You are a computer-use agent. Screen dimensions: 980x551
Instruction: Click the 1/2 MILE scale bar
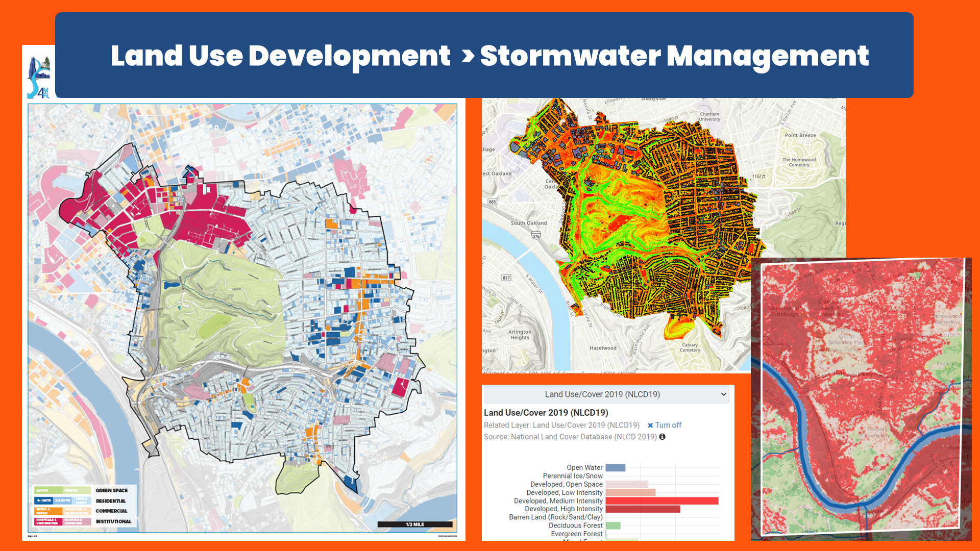pyautogui.click(x=414, y=524)
